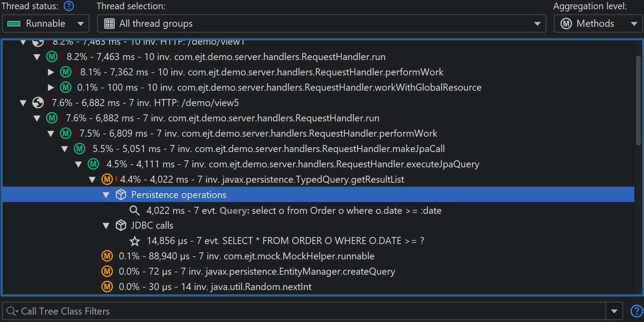This screenshot has width=644, height=322.
Task: Open the Thread status Runnable dropdown
Action: click(46, 24)
